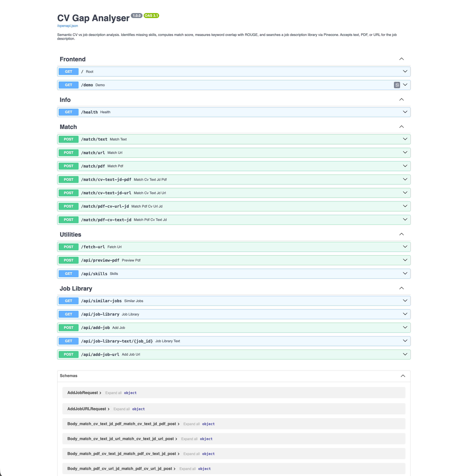Expand the /api/skills endpoint chevron
Screen dimensions: 461x476
tap(405, 273)
